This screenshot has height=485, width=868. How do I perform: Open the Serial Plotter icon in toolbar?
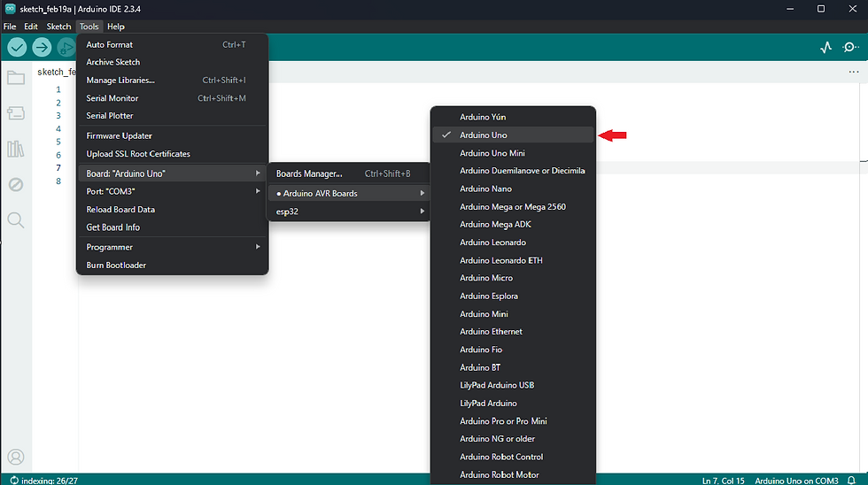click(x=825, y=48)
